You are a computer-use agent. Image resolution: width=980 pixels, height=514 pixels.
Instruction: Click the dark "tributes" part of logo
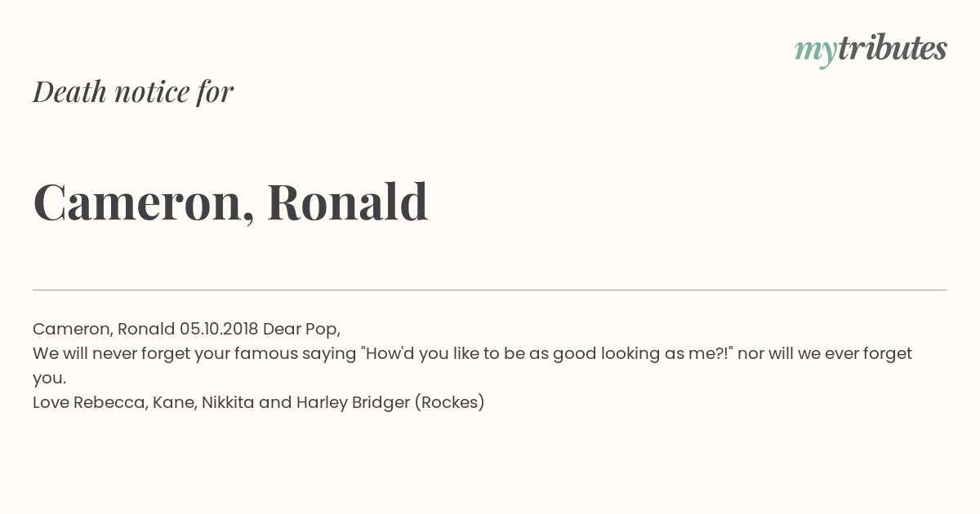[x=893, y=49]
